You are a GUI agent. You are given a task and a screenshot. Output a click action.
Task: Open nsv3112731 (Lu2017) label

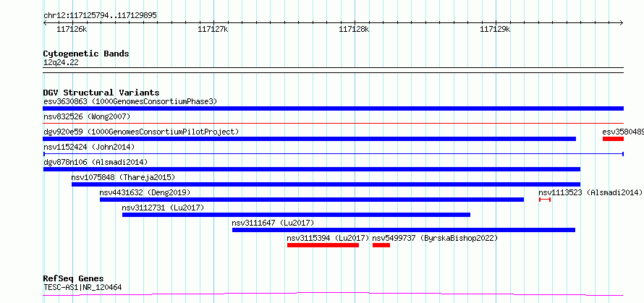(x=163, y=208)
